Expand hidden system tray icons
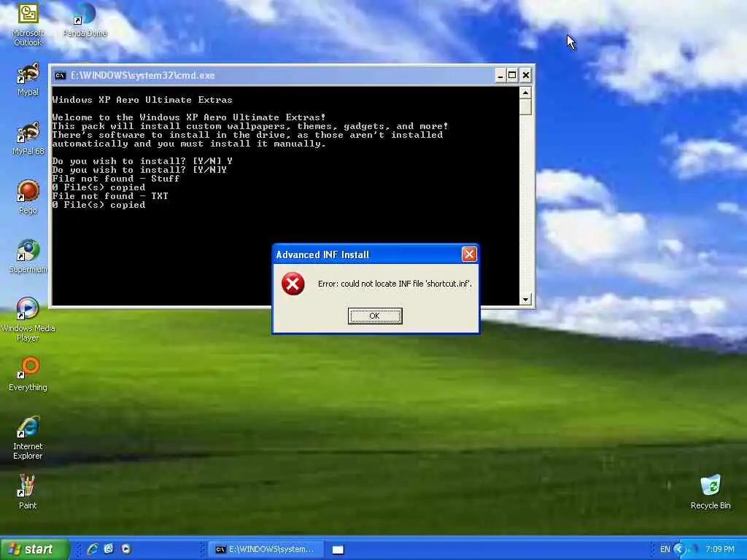Screen dimensions: 747x560 click(679, 549)
